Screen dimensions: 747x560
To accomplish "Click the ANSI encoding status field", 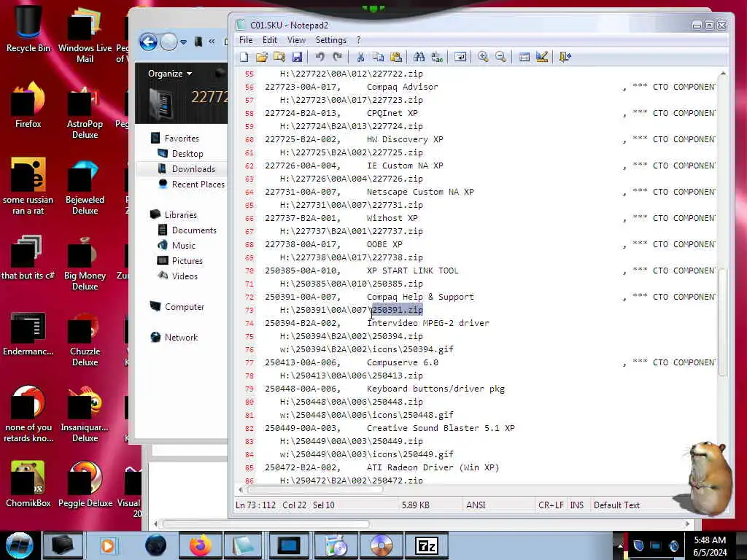I will coord(476,505).
